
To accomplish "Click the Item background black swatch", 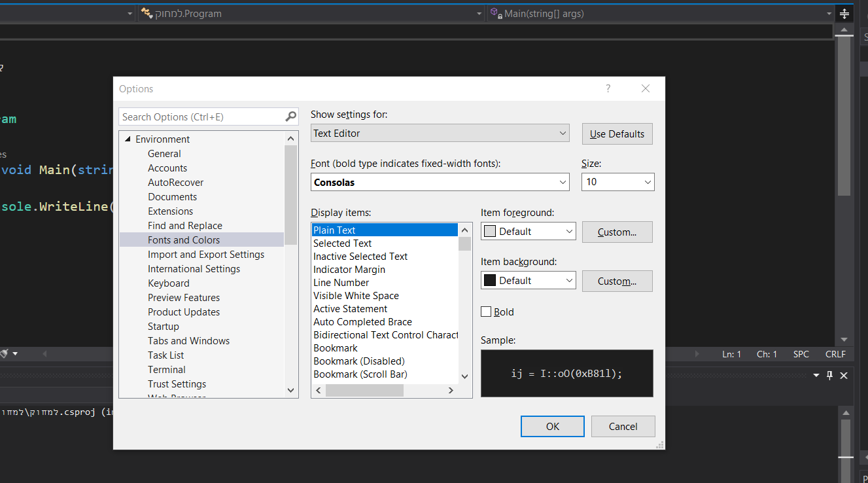I will [489, 280].
